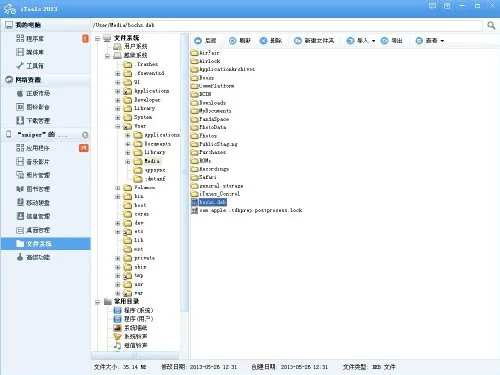Image resolution: width=500 pixels, height=375 pixels.
Task: Expand the Applications folder in tree
Action: tap(117, 91)
